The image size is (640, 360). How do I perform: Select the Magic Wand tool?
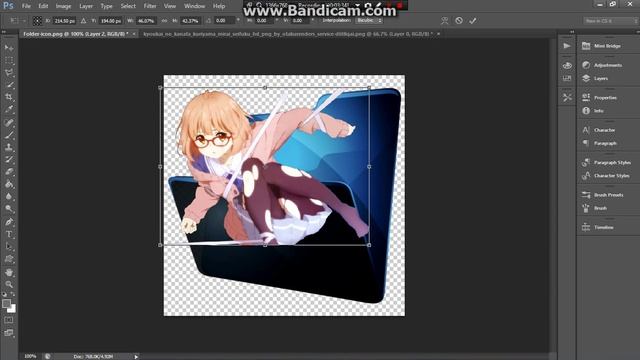(x=9, y=85)
